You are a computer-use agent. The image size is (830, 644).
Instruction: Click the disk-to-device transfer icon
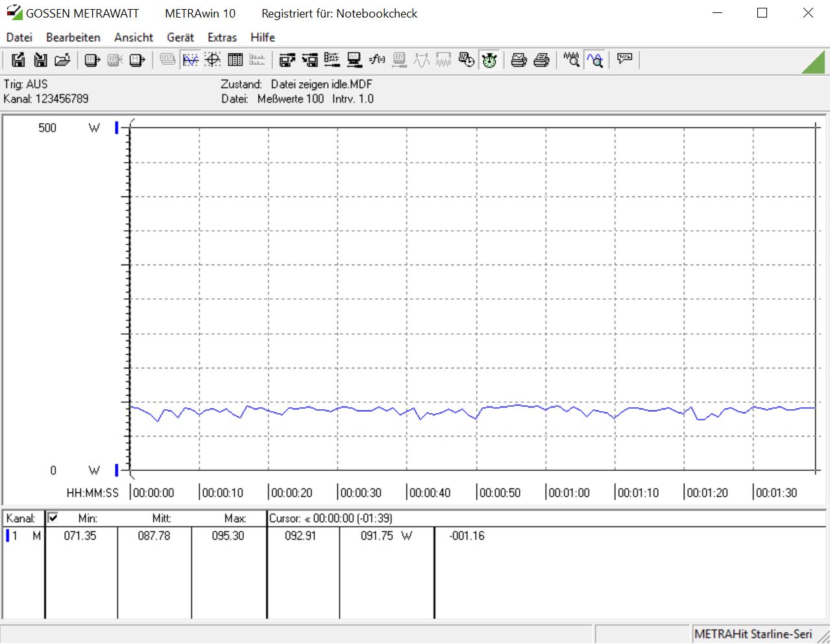click(x=310, y=60)
